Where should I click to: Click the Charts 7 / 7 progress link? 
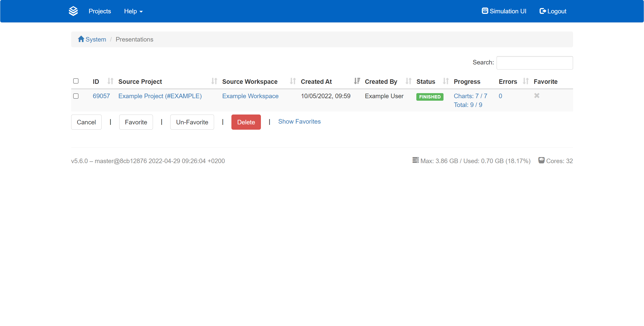pos(470,96)
